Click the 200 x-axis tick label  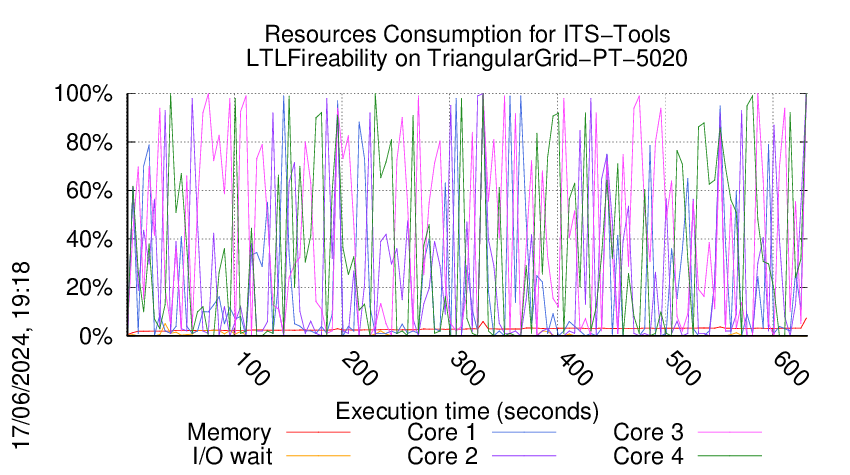360,369
